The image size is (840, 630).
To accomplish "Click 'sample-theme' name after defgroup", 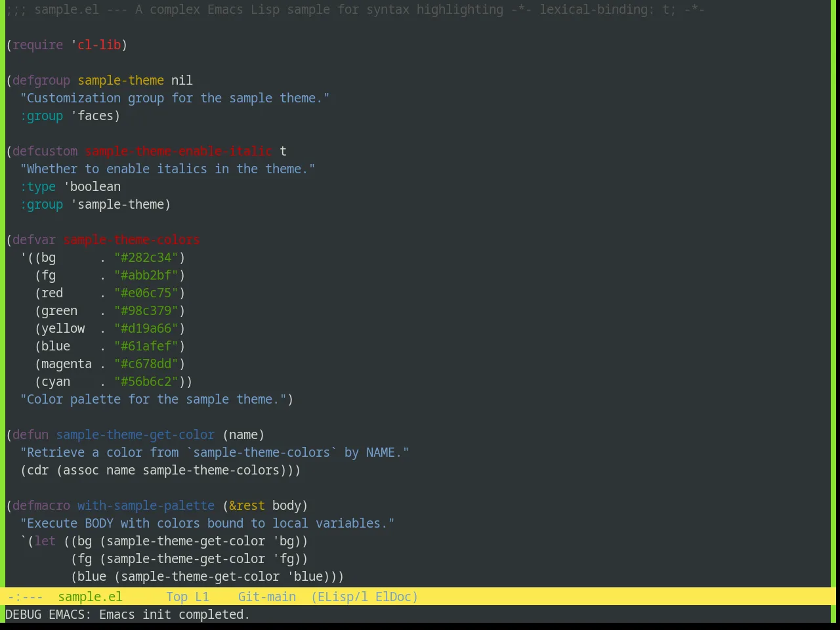I will (121, 80).
